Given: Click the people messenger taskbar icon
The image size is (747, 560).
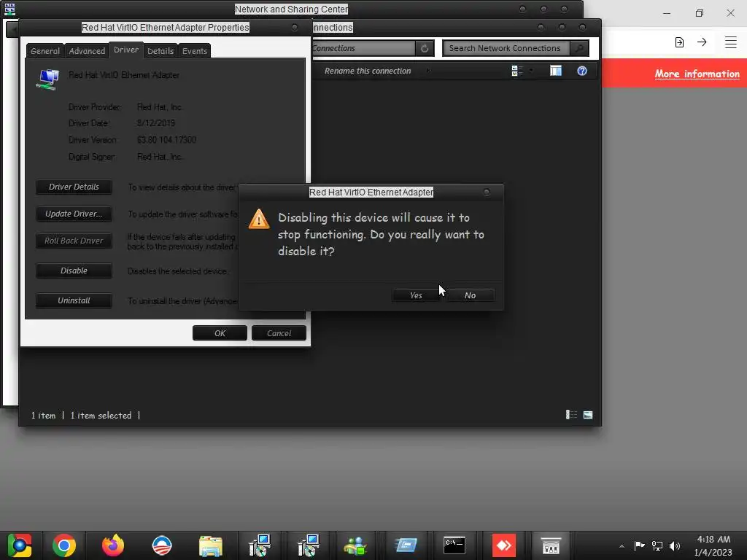Looking at the screenshot, I should tap(355, 545).
